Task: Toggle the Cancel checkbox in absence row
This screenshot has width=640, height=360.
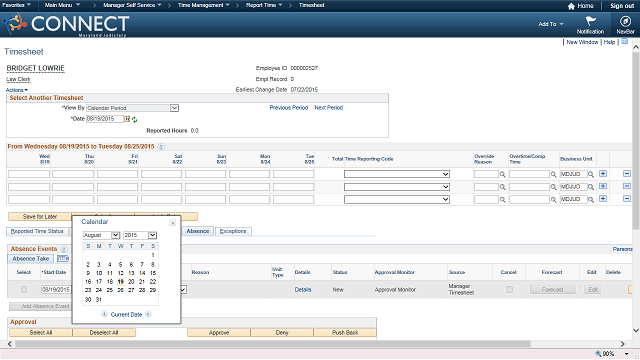Action: click(x=509, y=289)
